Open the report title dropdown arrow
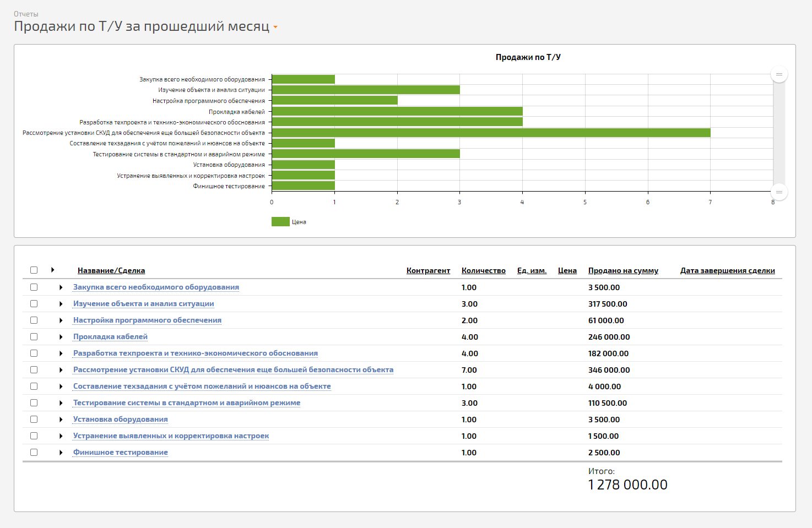The width and height of the screenshot is (812, 528). pyautogui.click(x=275, y=28)
